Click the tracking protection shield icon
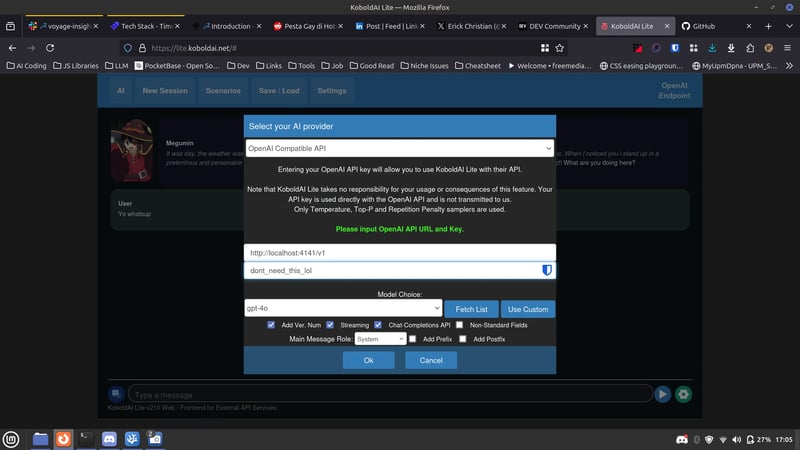Screen dimensions: 800x450 tap(128, 48)
